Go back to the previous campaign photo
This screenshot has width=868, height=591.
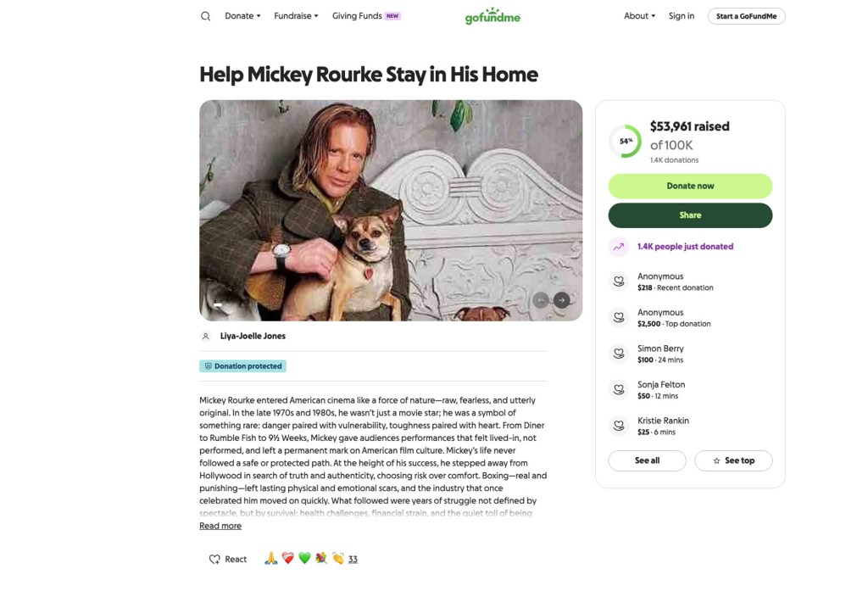[x=541, y=299]
